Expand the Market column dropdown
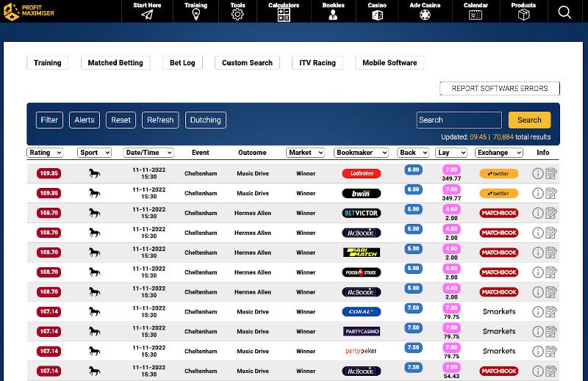 click(x=305, y=153)
